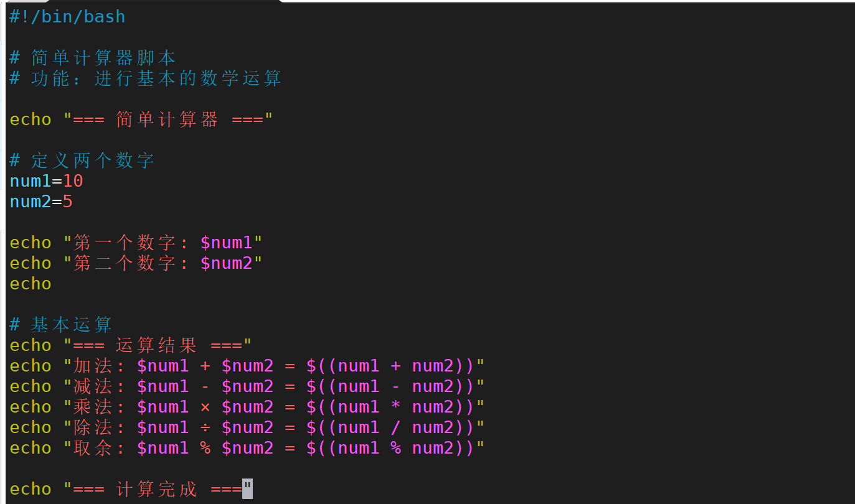Click the 运算结果 header string
Image resolution: width=855 pixels, height=504 pixels.
(x=156, y=345)
